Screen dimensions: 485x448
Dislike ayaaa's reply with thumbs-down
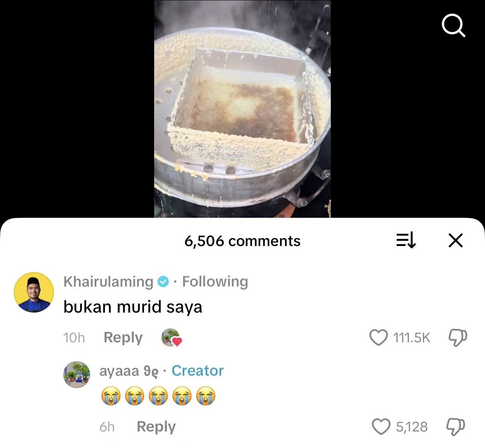tap(455, 427)
